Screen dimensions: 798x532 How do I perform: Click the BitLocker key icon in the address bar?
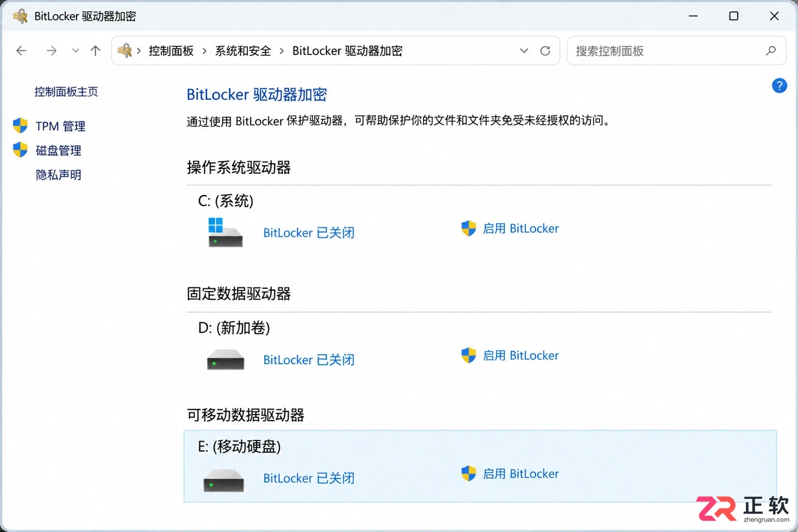[x=125, y=51]
